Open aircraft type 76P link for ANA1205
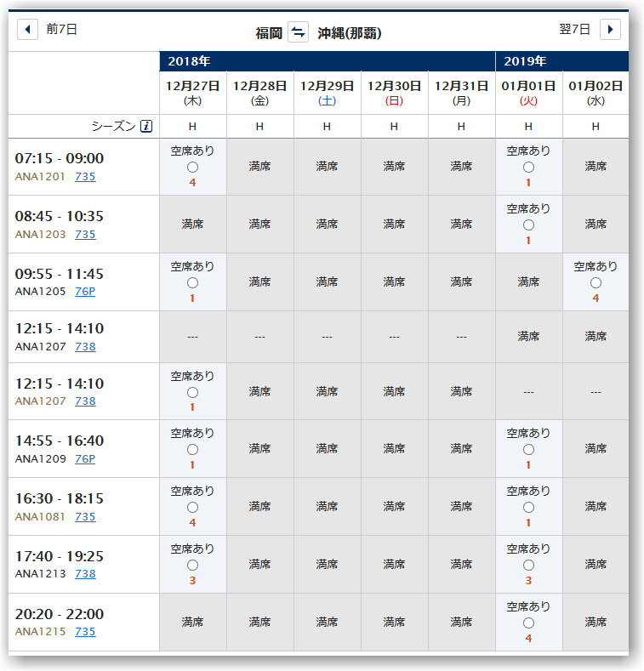644x671 pixels. tap(85, 292)
